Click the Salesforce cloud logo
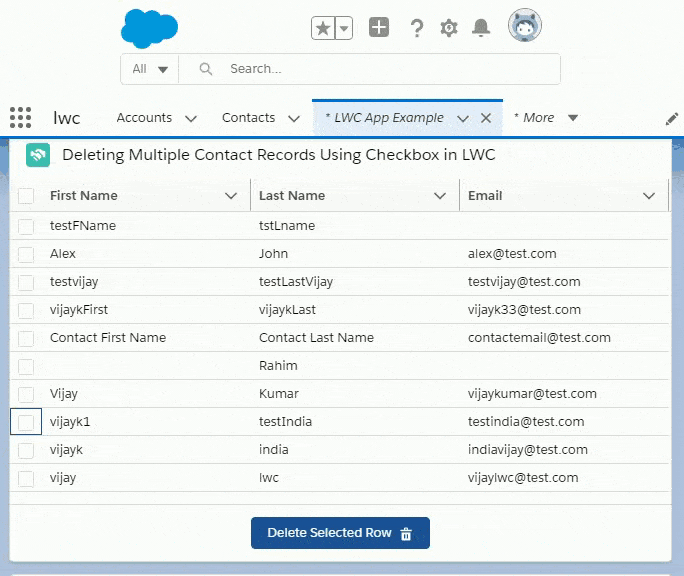Viewport: 684px width, 576px height. 149,28
